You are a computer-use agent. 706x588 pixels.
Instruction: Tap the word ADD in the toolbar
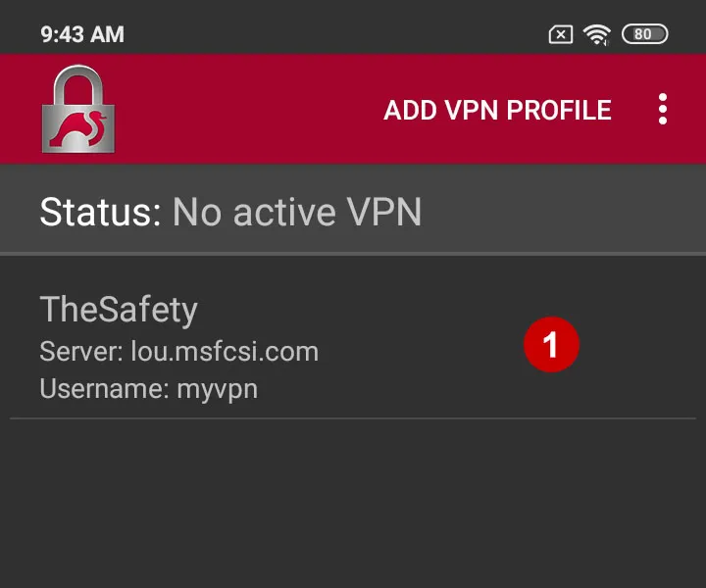[410, 110]
